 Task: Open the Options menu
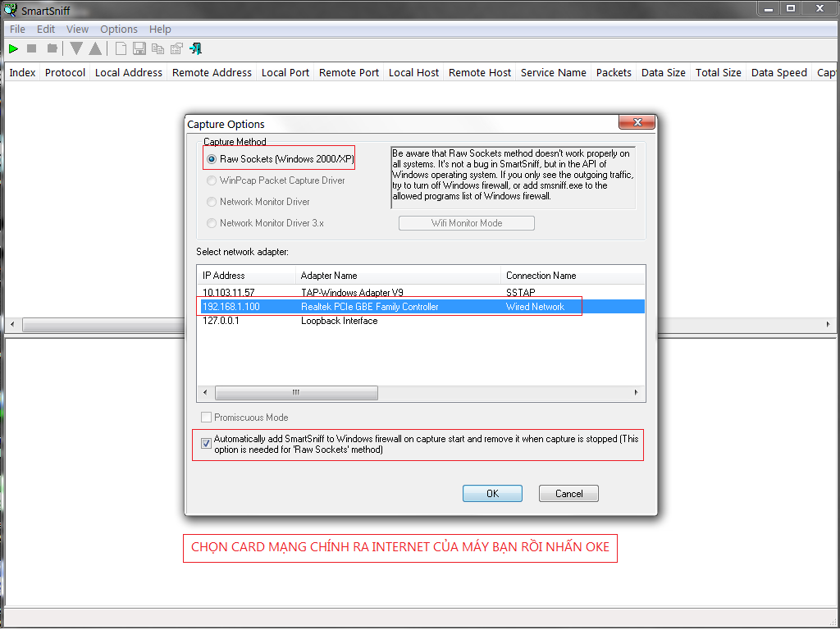(119, 30)
